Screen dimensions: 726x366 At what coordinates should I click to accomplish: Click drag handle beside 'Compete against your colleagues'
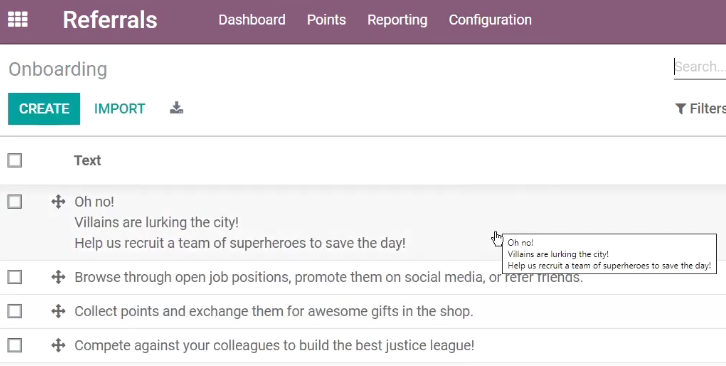coord(58,345)
